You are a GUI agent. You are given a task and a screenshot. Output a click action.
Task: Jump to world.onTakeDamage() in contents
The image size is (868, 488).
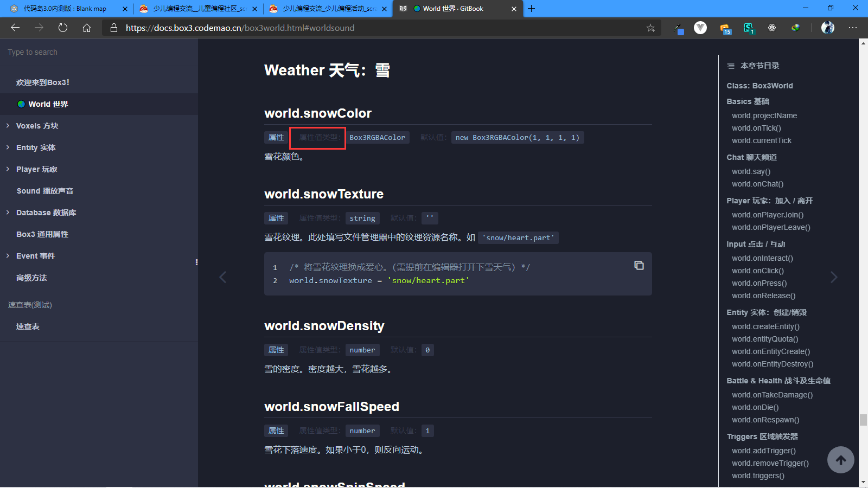coord(772,395)
